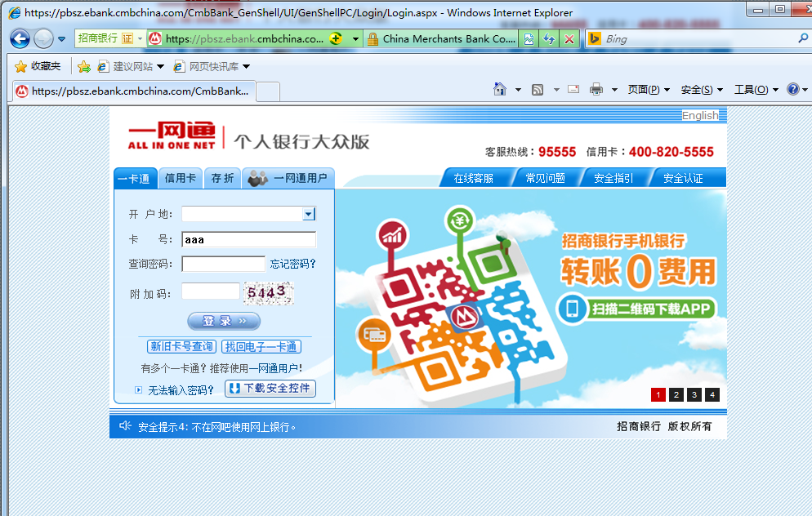Open the 安全指引 security guide tab
This screenshot has width=812, height=516.
tap(613, 179)
